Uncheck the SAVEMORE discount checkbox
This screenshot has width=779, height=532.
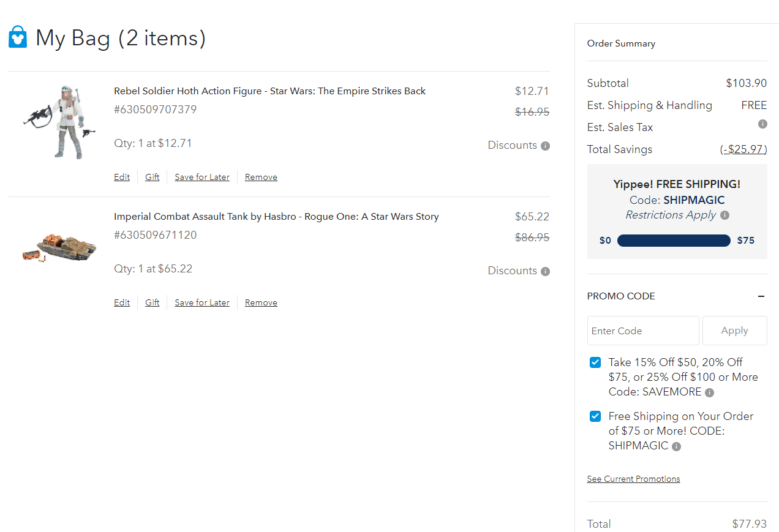pos(595,362)
